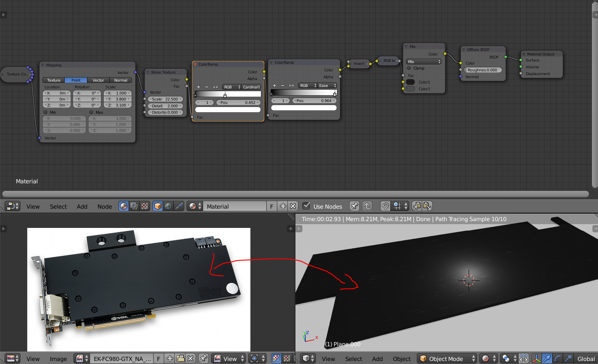Select Normal type in Mapping node
598x364 pixels.
pyautogui.click(x=121, y=80)
